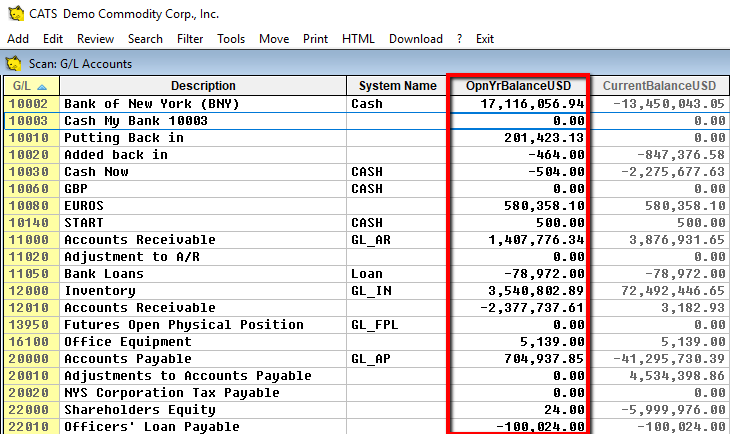The image size is (730, 434).
Task: Open the Search menu
Action: 145,39
